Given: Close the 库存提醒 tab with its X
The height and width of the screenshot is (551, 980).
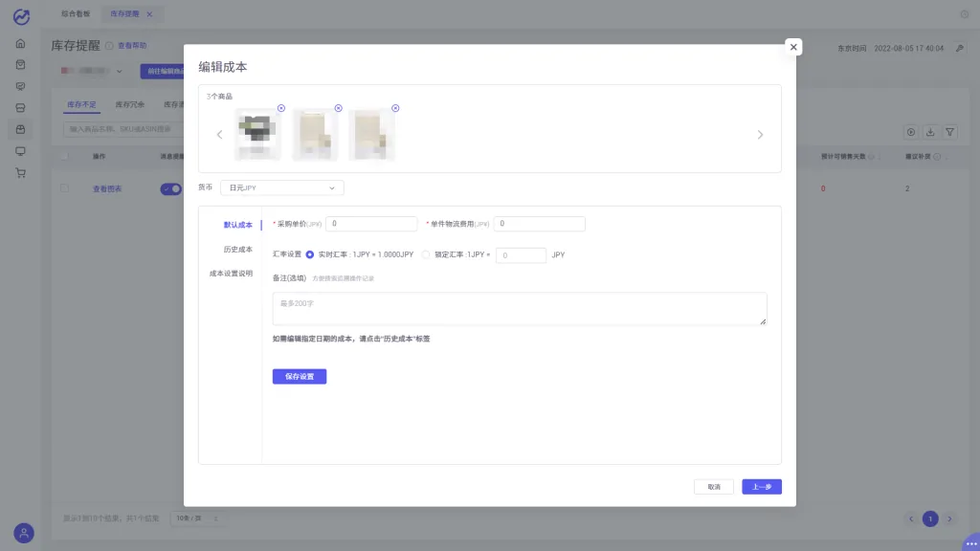Looking at the screenshot, I should click(x=149, y=14).
